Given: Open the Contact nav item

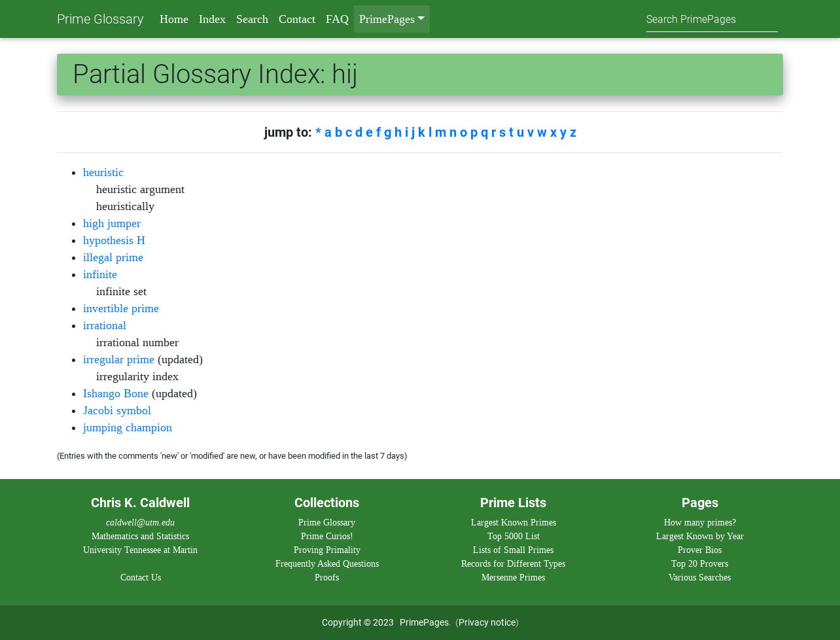Looking at the screenshot, I should (x=297, y=19).
